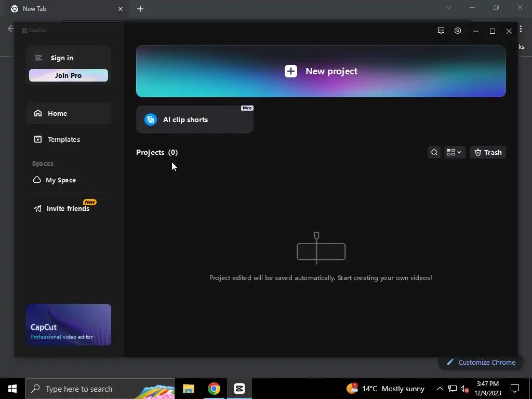Click Customize Chrome in the browser
This screenshot has height=399, width=532.
(x=482, y=362)
